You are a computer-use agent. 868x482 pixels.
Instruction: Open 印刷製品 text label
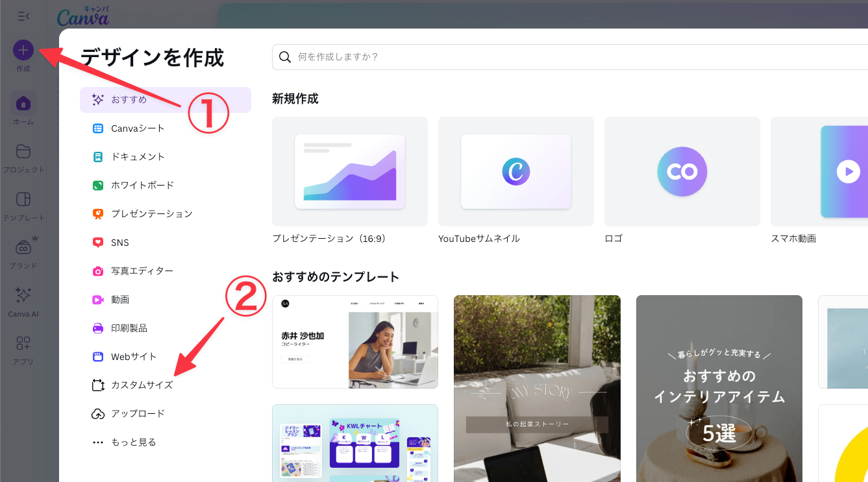pos(129,328)
